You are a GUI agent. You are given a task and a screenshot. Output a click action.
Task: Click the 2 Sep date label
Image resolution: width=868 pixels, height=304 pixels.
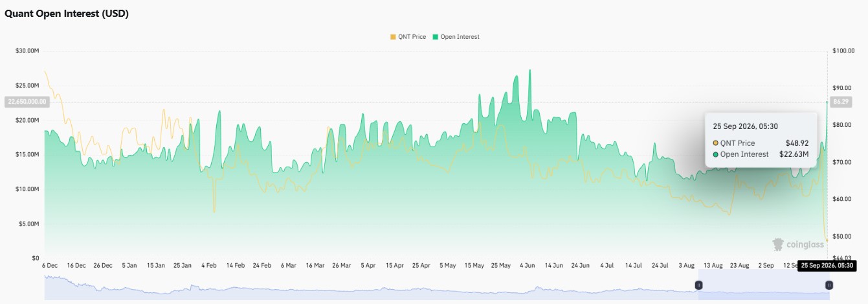[x=766, y=265]
